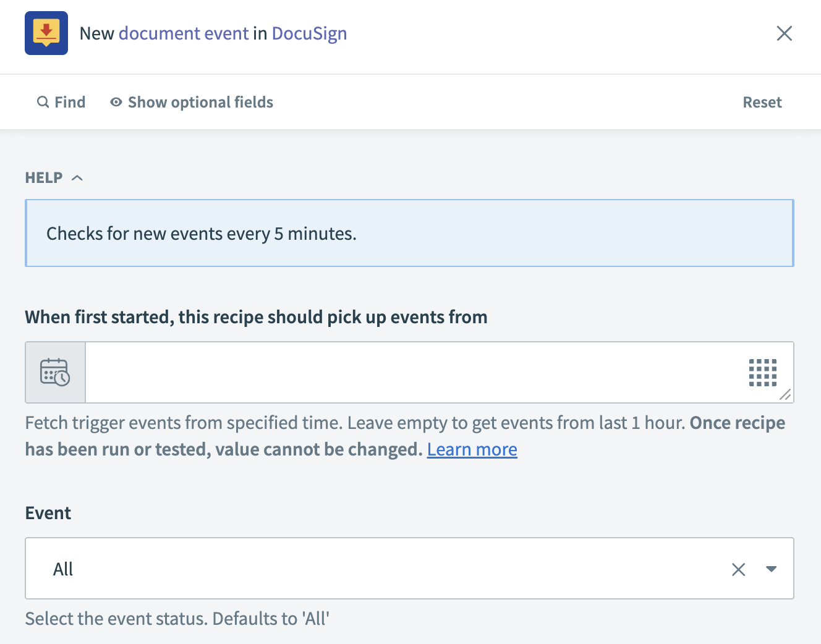Click the Event field showing 'All'

(x=371, y=569)
